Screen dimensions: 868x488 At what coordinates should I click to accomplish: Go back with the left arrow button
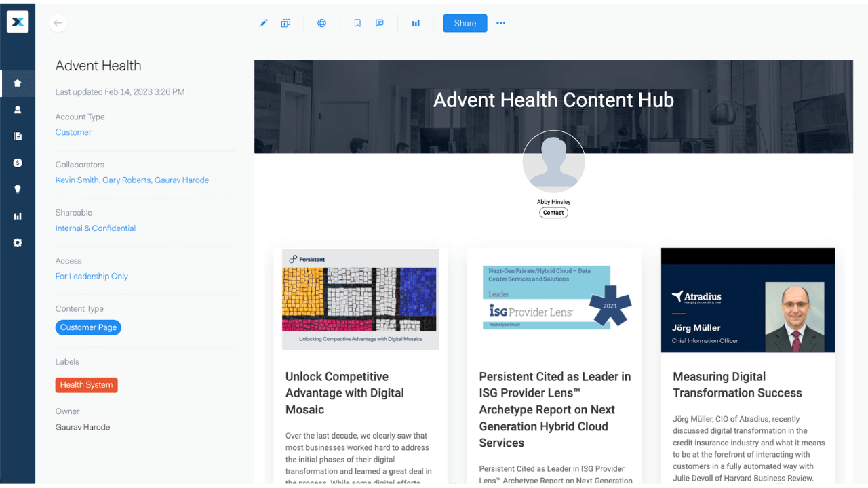(x=58, y=23)
